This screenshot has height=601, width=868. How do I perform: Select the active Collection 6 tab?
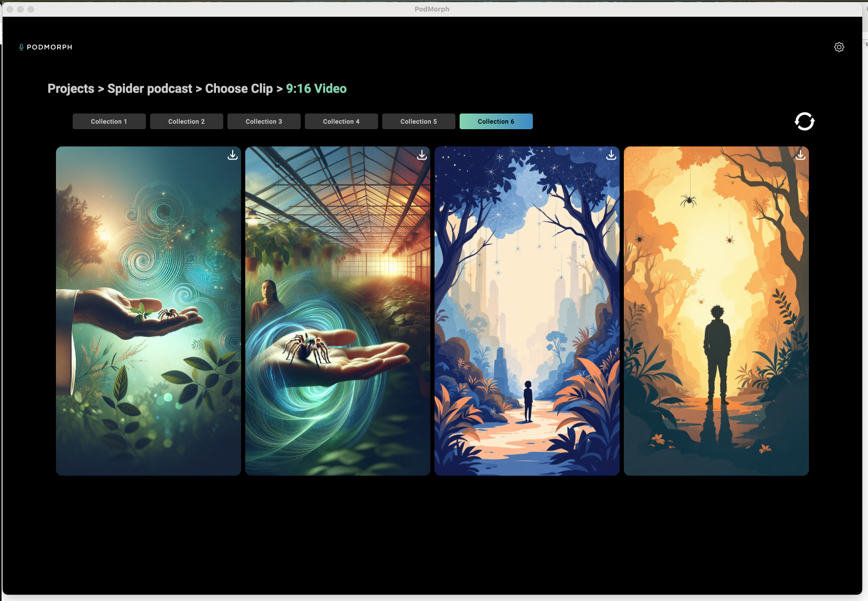coord(496,121)
